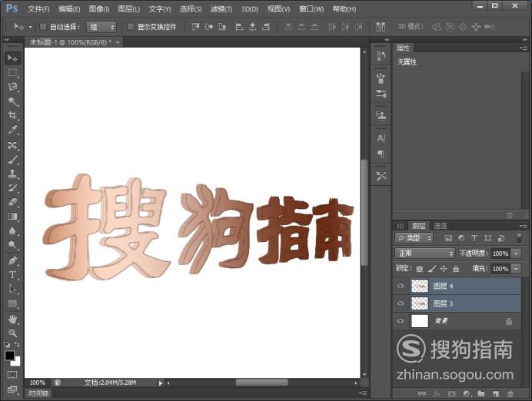Select the Blur drop tool
Image resolution: width=532 pixels, height=401 pixels.
[12, 230]
